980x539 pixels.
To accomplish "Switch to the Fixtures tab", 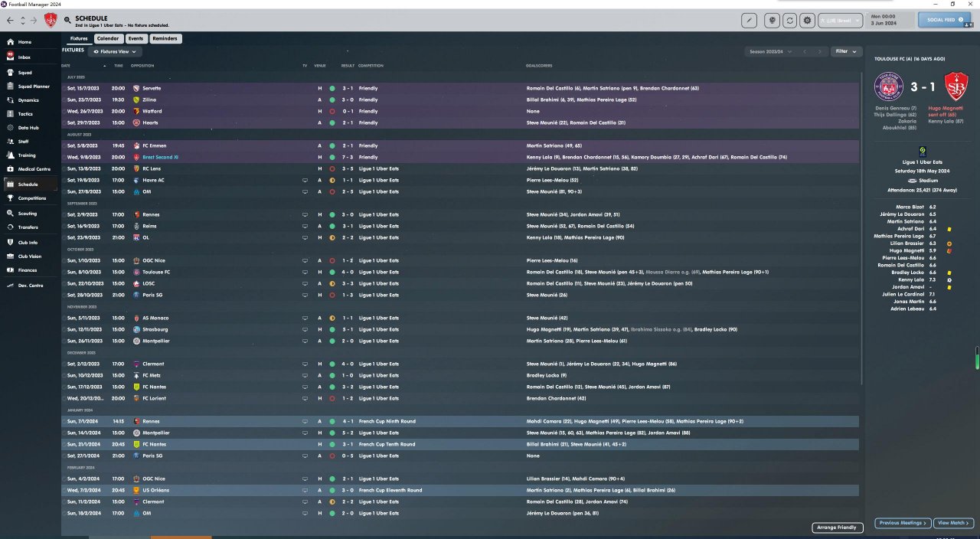I will pyautogui.click(x=79, y=38).
